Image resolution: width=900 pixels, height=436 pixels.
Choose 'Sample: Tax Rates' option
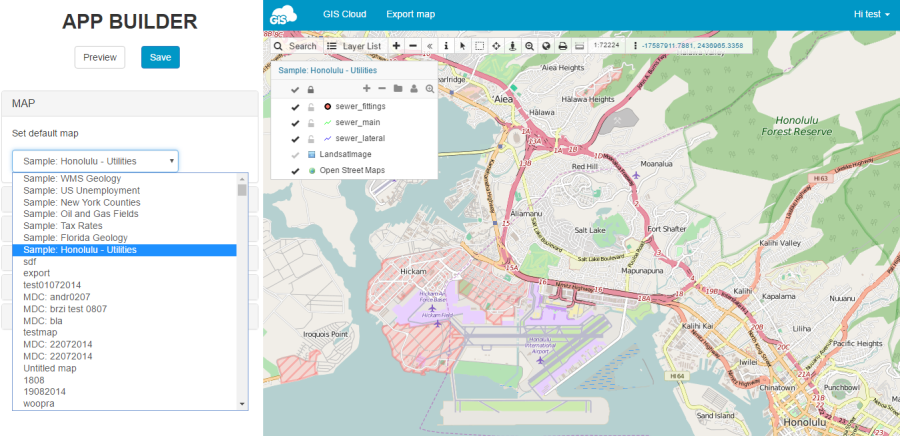click(x=125, y=226)
